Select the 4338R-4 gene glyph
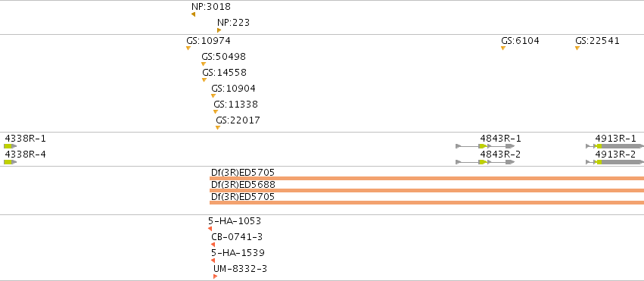644x281 pixels. coord(11,162)
